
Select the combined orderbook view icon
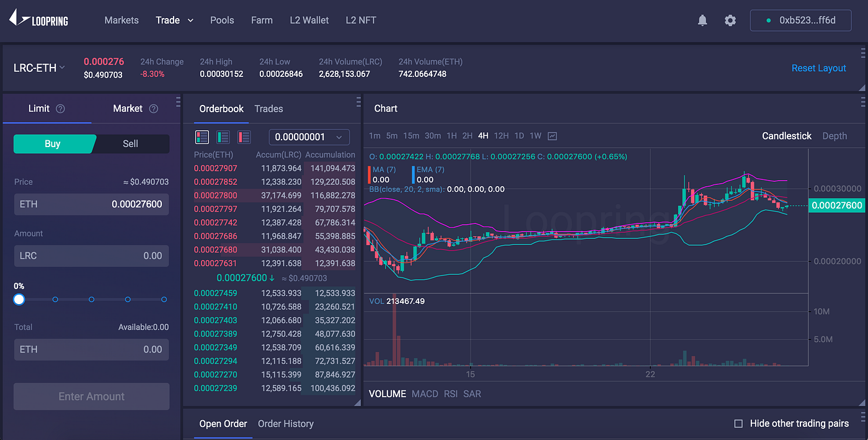pyautogui.click(x=202, y=137)
